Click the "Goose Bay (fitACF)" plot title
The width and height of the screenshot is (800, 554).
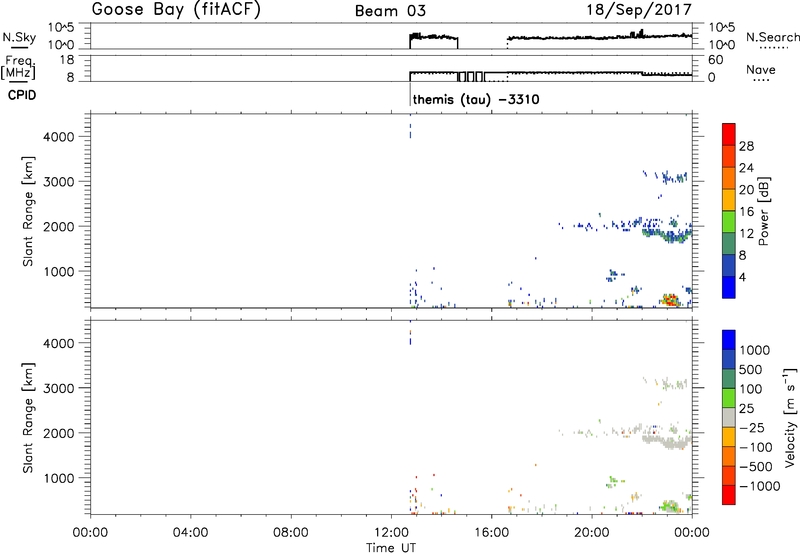click(176, 9)
